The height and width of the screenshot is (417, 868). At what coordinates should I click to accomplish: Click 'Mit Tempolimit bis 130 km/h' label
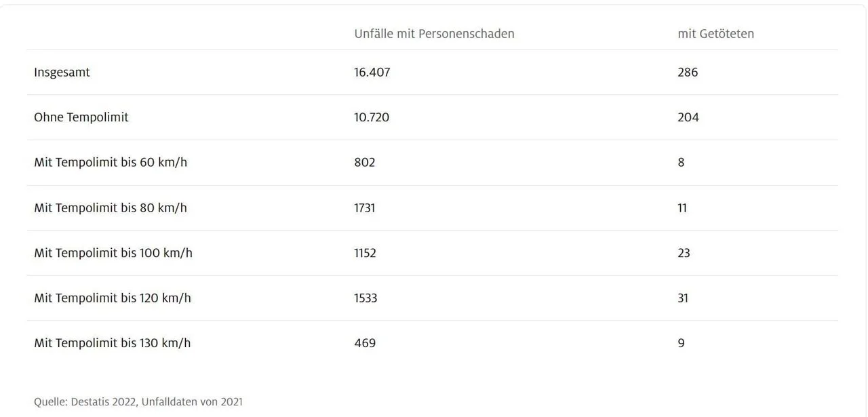[112, 343]
